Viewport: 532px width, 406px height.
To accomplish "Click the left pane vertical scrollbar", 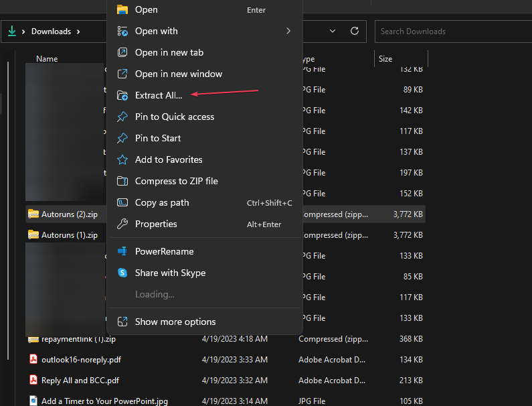I will [8, 210].
